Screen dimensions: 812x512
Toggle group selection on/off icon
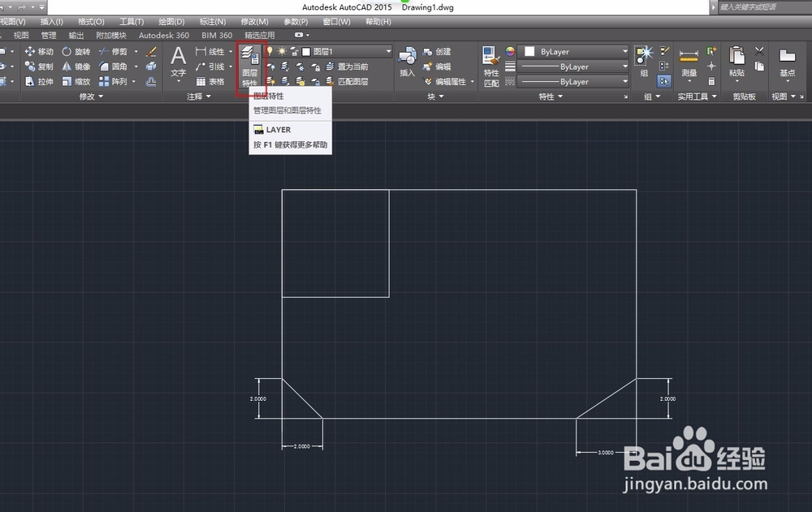(664, 81)
